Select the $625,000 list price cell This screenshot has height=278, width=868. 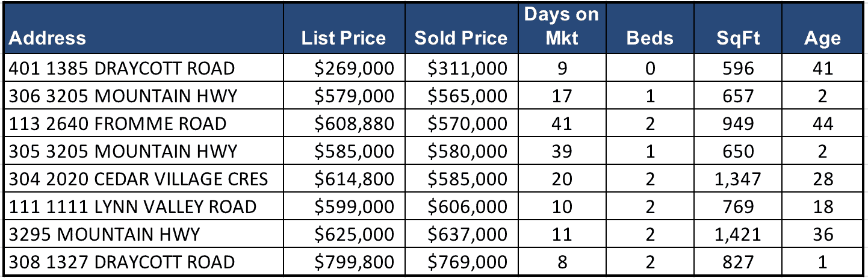click(x=355, y=235)
